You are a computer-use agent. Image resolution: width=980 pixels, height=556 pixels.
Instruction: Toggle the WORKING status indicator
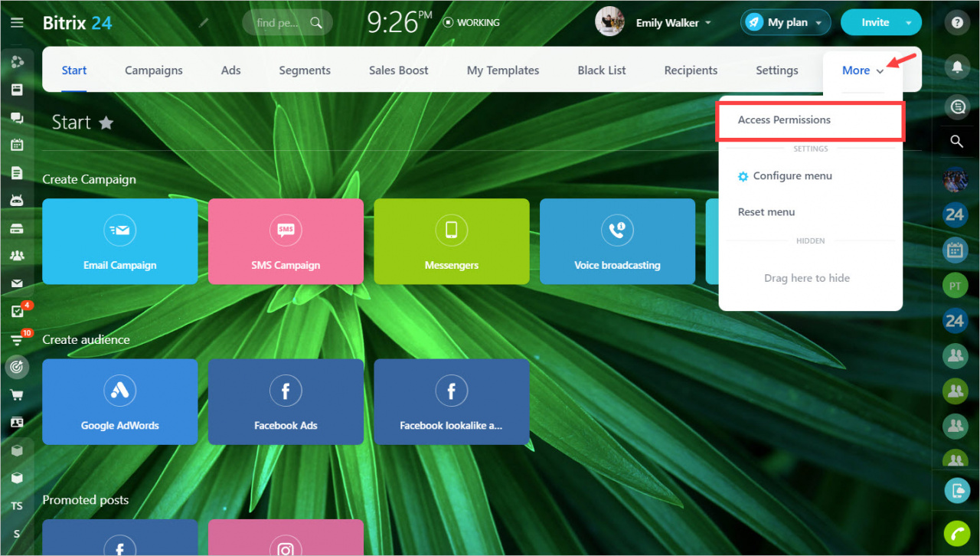click(x=471, y=22)
